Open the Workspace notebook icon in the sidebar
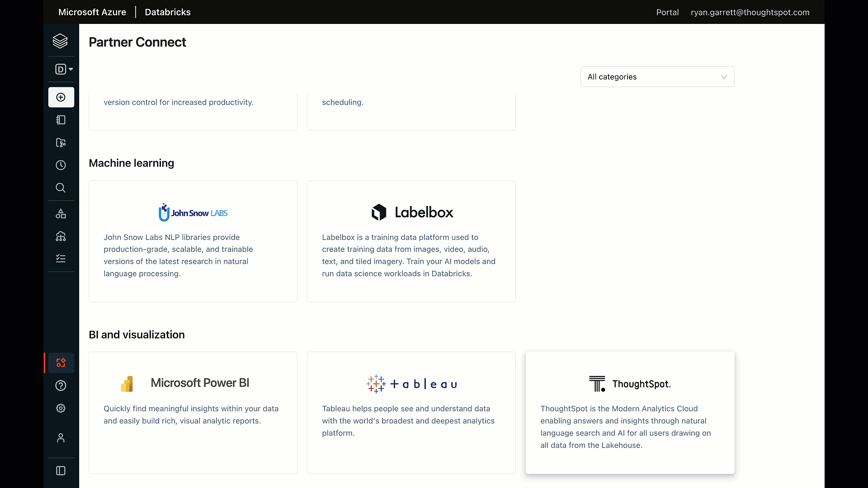Screen dimensions: 868x488 (61, 120)
